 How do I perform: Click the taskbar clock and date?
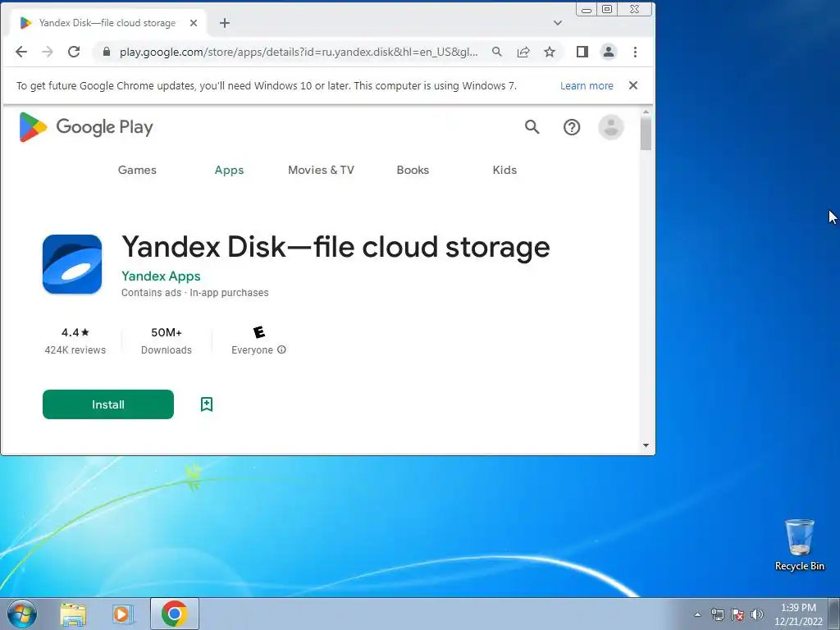pyautogui.click(x=798, y=614)
